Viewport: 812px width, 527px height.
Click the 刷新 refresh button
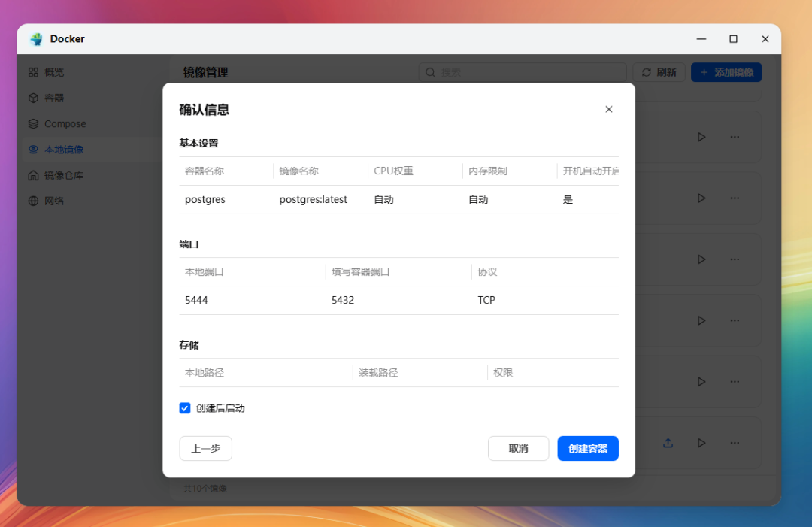[659, 72]
